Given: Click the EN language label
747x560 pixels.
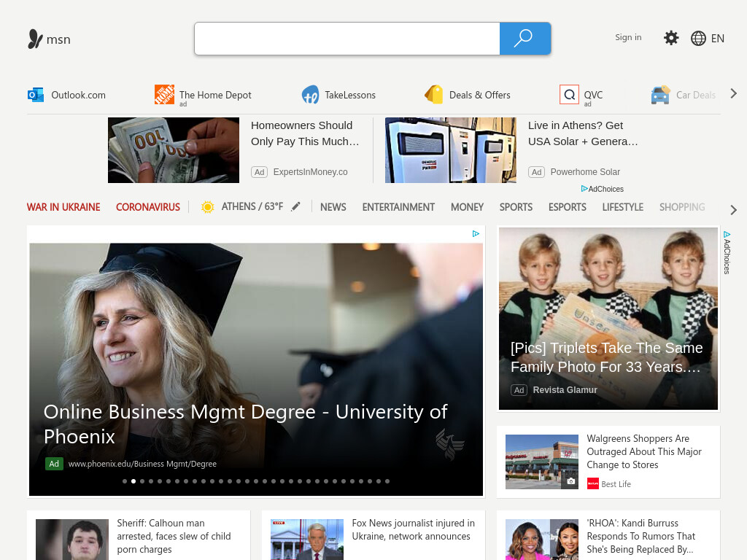Looking at the screenshot, I should tap(718, 39).
